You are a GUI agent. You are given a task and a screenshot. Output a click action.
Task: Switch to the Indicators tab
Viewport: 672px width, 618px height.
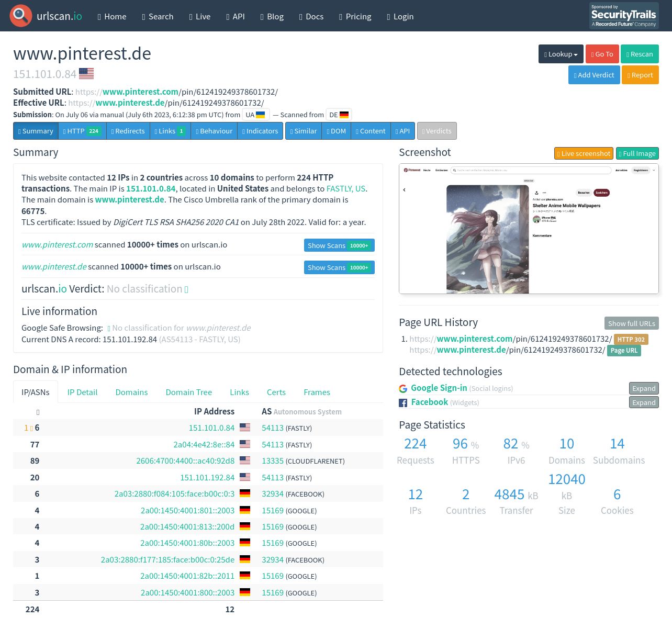coord(260,131)
